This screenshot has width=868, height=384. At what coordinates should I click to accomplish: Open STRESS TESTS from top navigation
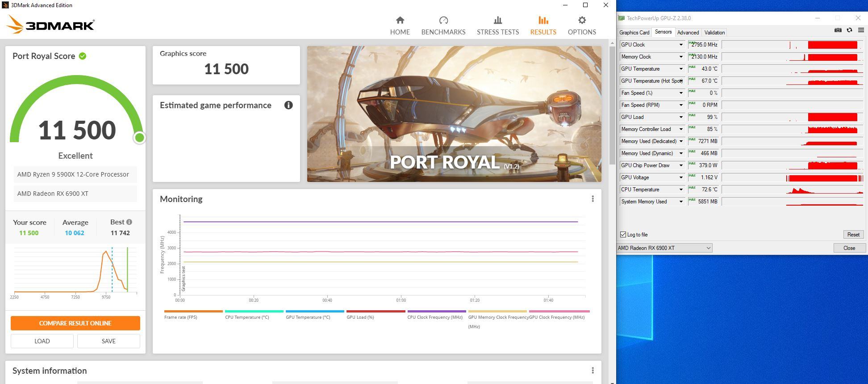pyautogui.click(x=497, y=25)
